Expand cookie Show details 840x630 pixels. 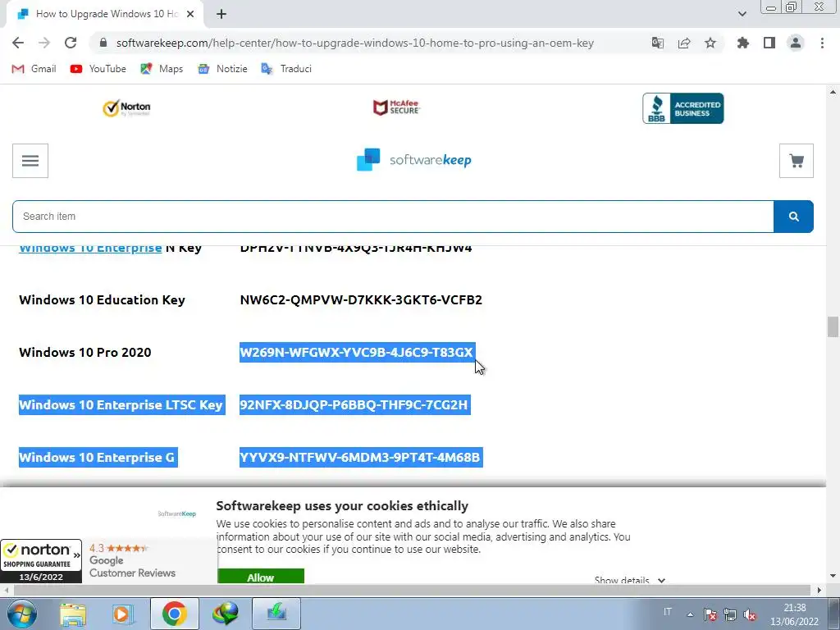tap(630, 580)
